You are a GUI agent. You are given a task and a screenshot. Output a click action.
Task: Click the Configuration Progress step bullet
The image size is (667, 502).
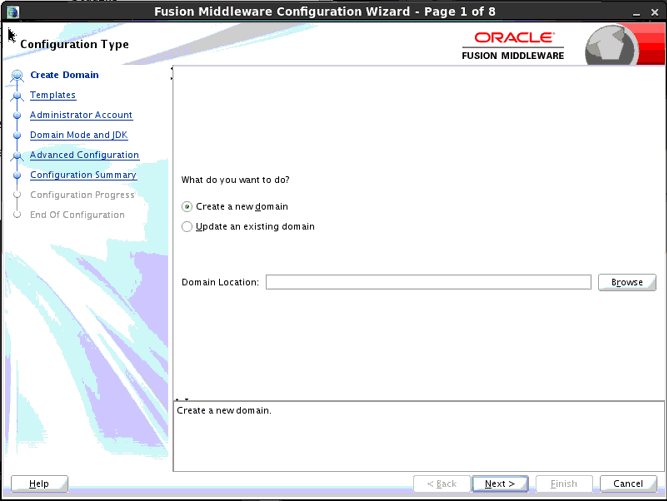17,195
